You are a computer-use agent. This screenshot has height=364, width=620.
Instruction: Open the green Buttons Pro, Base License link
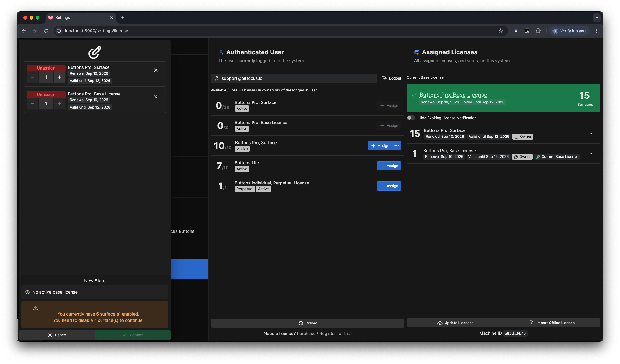(453, 95)
